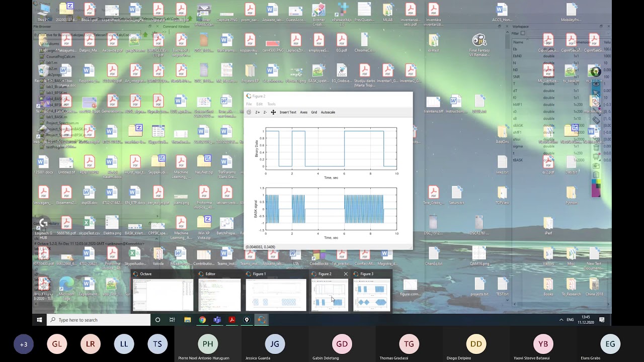644x362 pixels.
Task: Click the NeuNet.zip desktop icon
Action: pyautogui.click(x=204, y=166)
